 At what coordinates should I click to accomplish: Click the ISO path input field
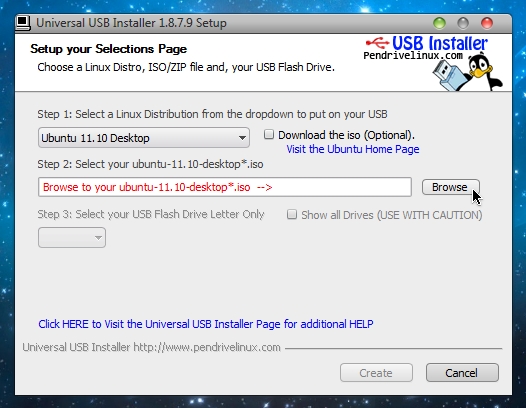[224, 187]
